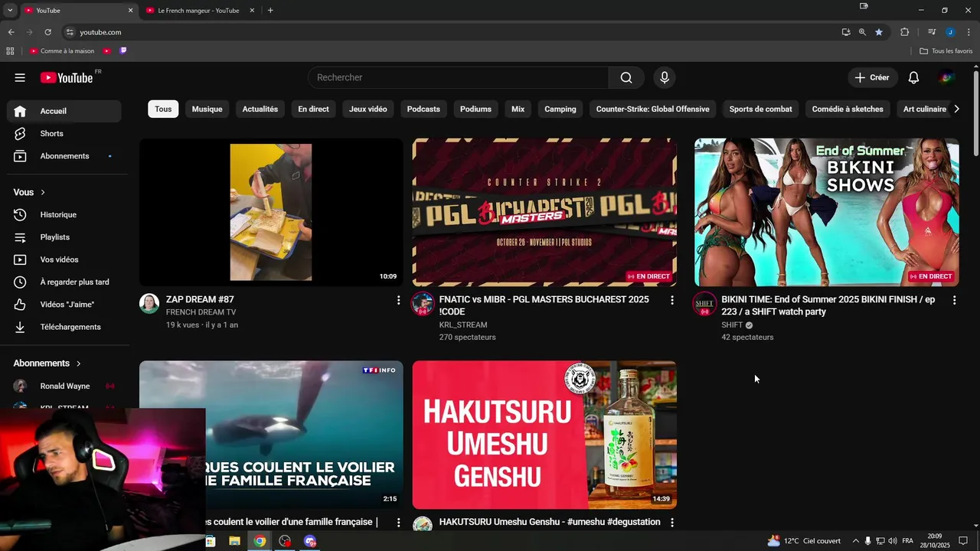Switch to Le French mangeur browser tab
This screenshot has height=551, width=980.
198,11
